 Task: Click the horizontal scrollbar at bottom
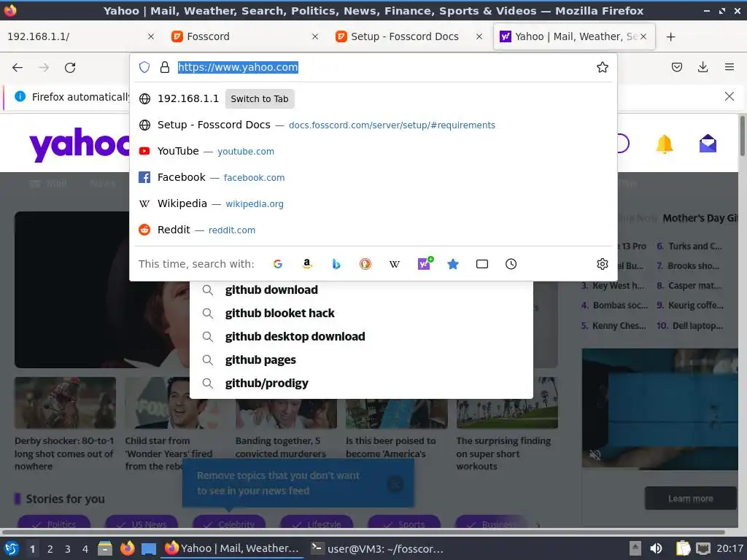363,532
